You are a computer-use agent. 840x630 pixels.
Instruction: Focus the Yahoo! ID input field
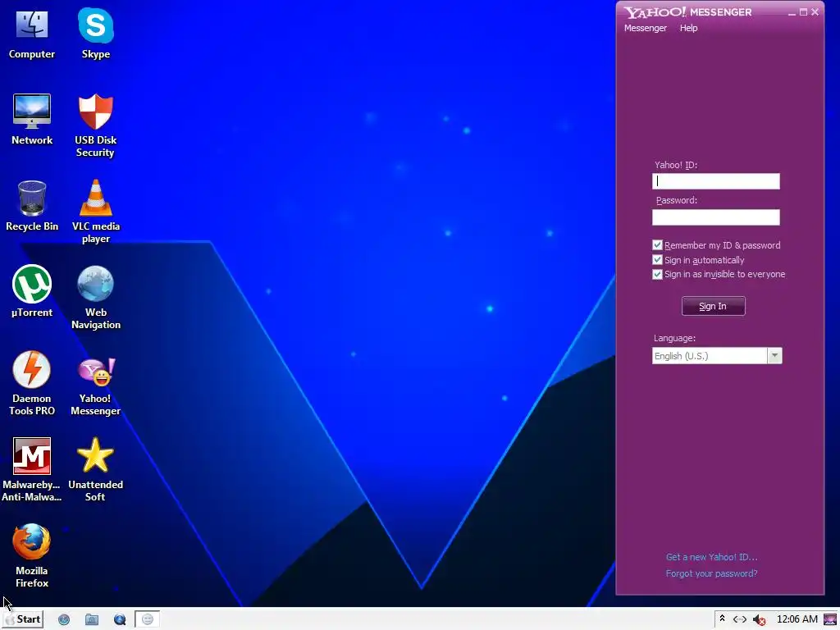(x=715, y=181)
